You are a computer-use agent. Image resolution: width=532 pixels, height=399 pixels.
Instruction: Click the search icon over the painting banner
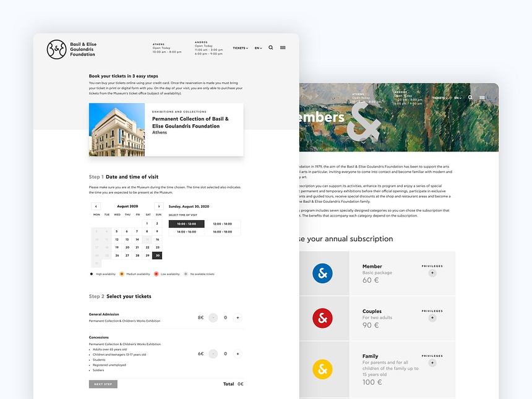pyautogui.click(x=471, y=97)
